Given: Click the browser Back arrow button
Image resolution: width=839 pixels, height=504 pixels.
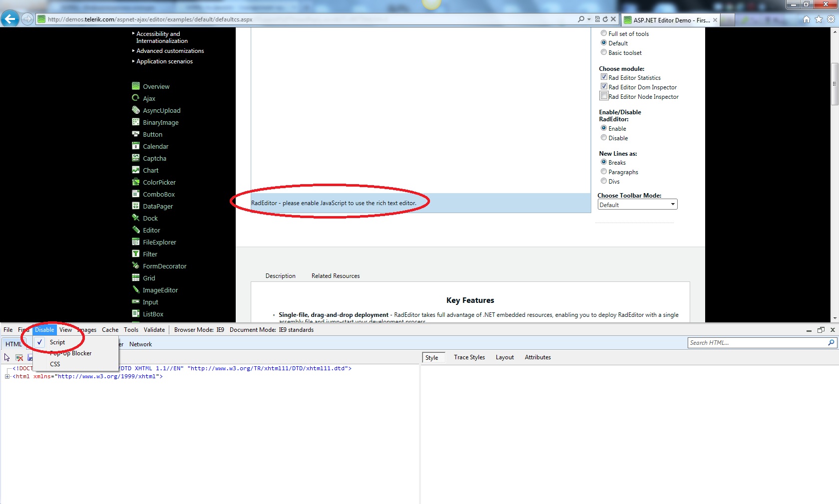Looking at the screenshot, I should tap(10, 19).
